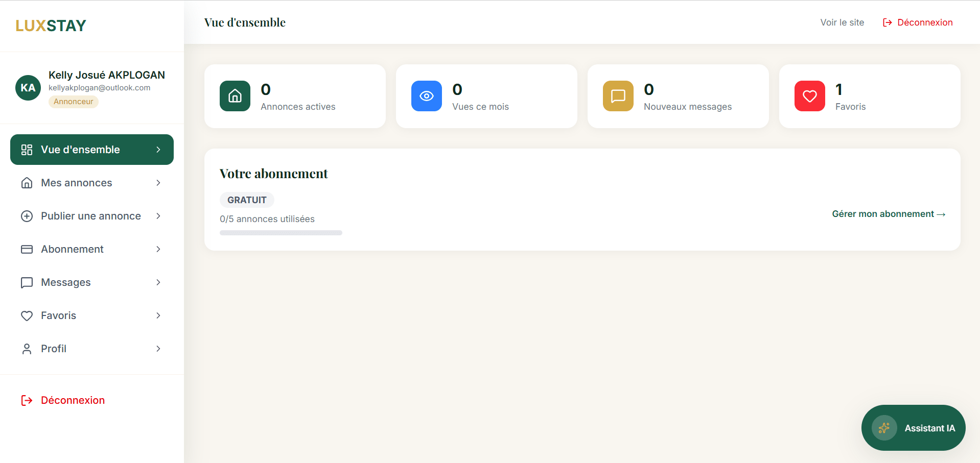This screenshot has height=463, width=980.
Task: Open the Mes annonces menu item
Action: coord(92,183)
